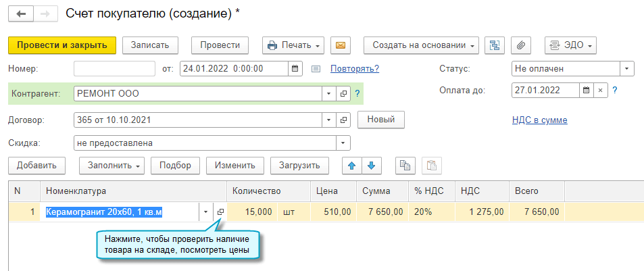Open the Договор dropdown list
644x271 pixels.
pyautogui.click(x=328, y=120)
